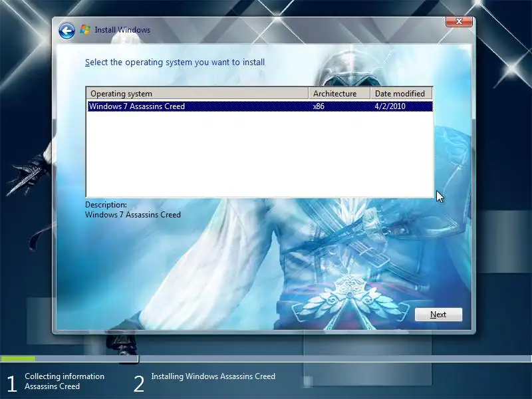Click the green setup progress bar
The height and width of the screenshot is (399, 532).
[x=18, y=358]
